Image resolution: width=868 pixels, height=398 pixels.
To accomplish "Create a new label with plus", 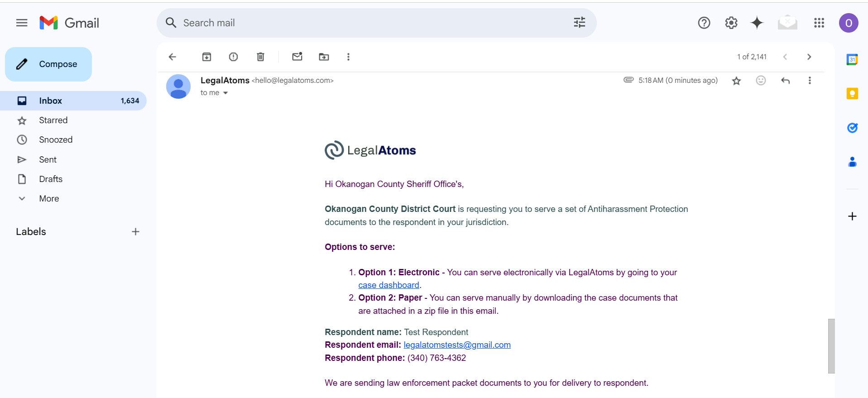I will coord(135,232).
